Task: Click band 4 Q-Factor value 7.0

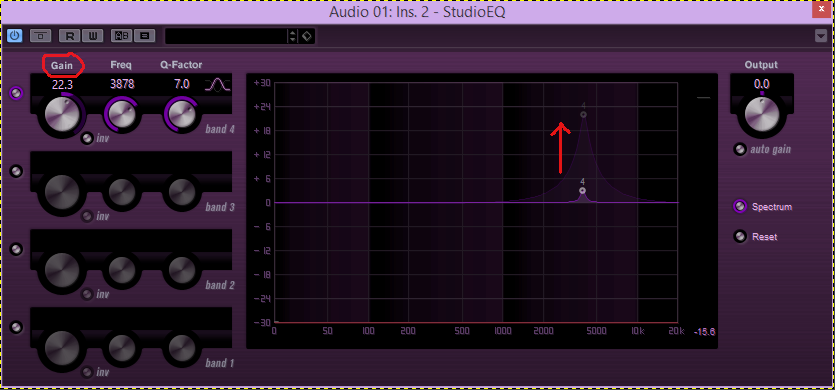Action: point(182,84)
